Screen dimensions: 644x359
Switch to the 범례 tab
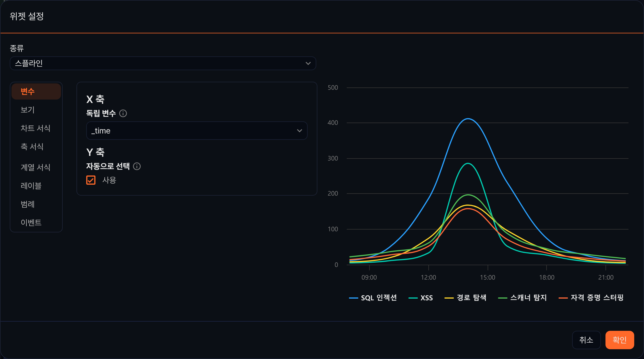(x=36, y=204)
